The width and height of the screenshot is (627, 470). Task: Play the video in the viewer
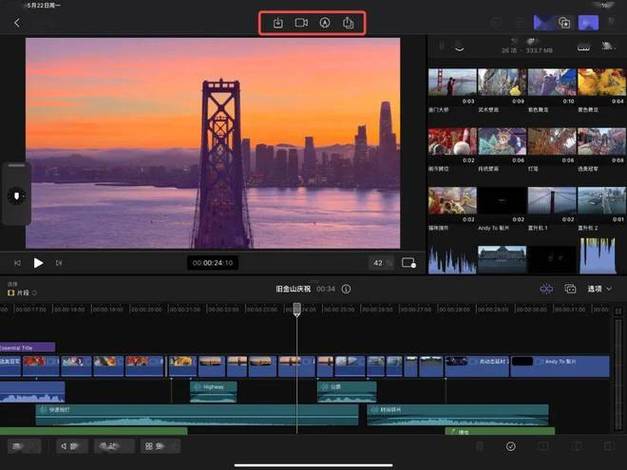point(38,263)
